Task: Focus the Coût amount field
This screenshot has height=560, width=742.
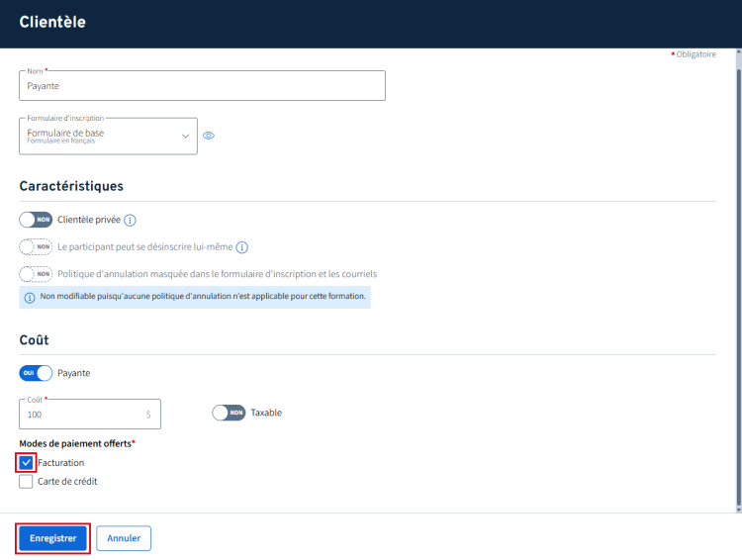Action: tap(84, 415)
